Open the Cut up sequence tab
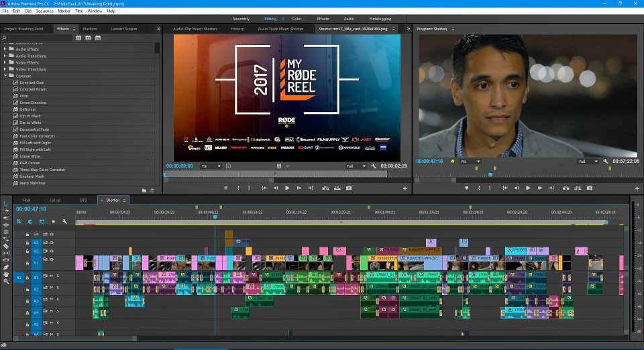Screen dimensions: 644x350 (x=55, y=200)
